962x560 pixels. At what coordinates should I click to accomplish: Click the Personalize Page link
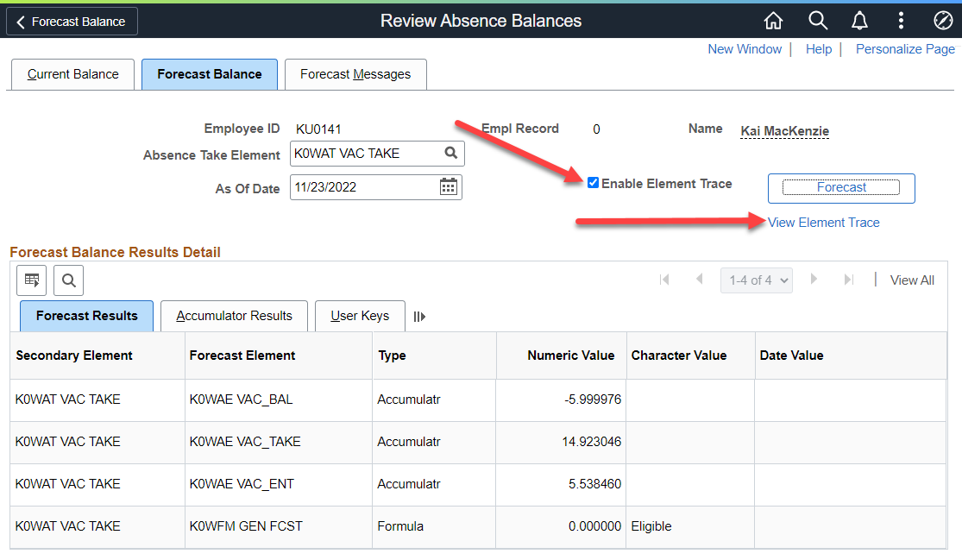pos(905,49)
